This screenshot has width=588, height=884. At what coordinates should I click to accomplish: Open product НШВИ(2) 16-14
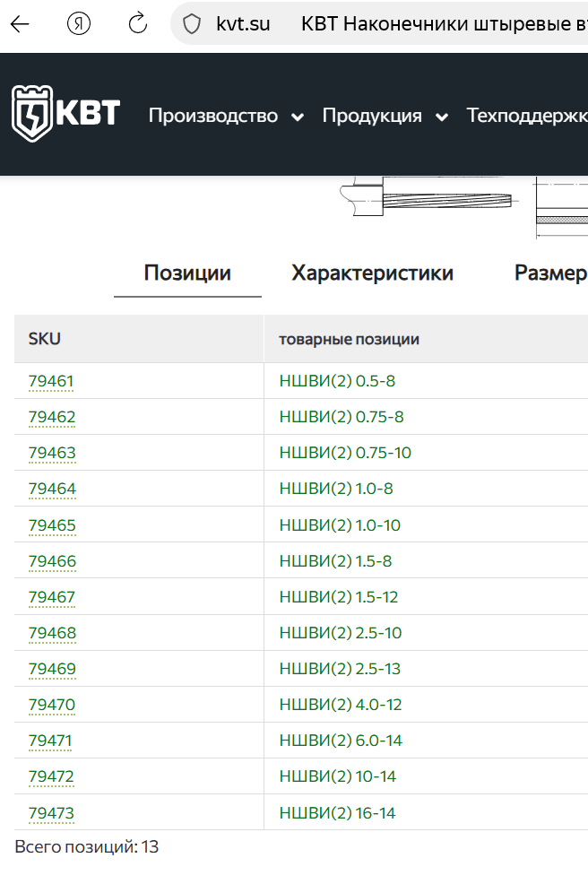[337, 813]
